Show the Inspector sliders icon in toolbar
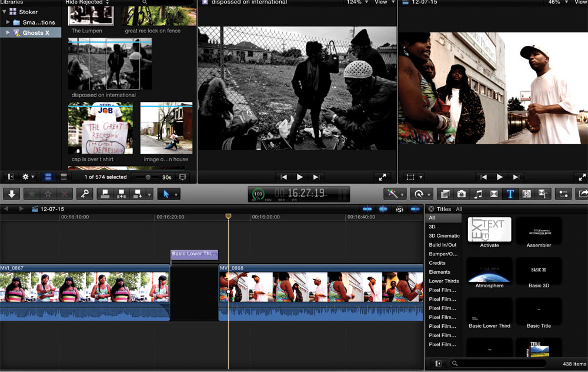This screenshot has height=372, width=588. [563, 194]
